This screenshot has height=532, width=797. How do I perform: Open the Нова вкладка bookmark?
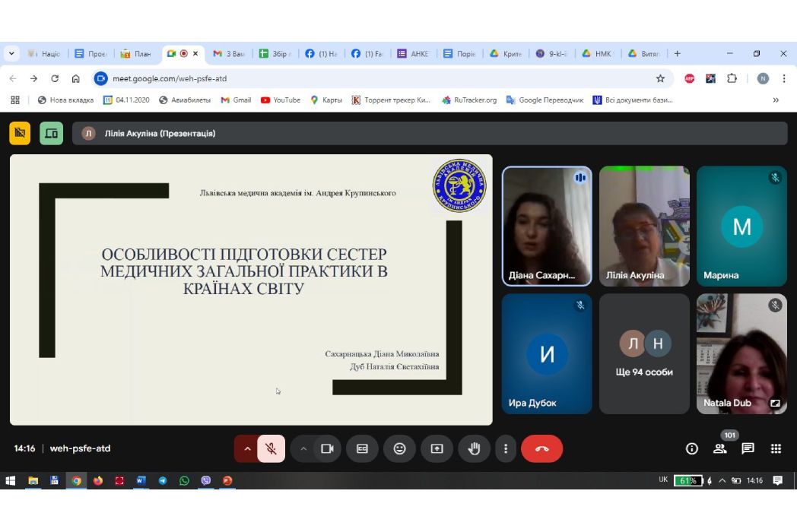tap(66, 100)
